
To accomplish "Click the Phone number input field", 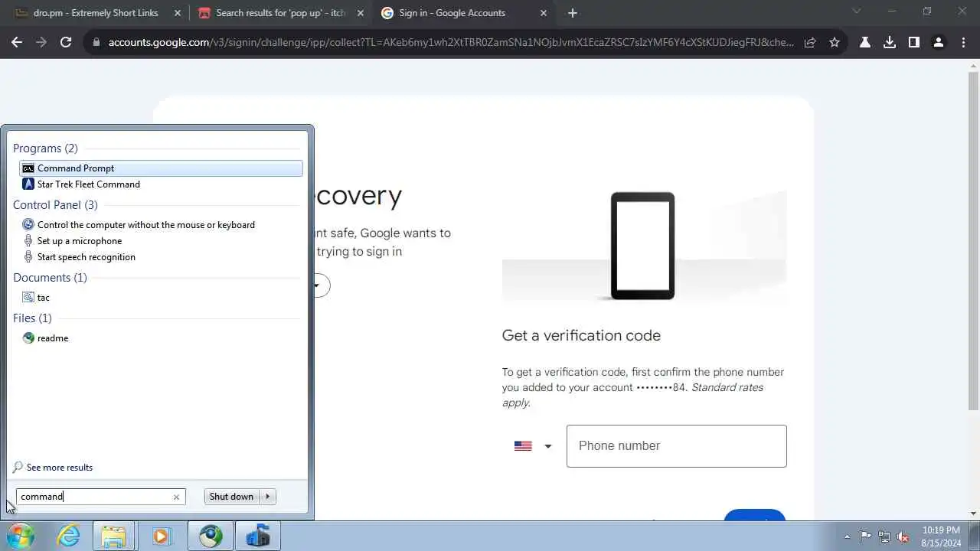I will tap(677, 446).
